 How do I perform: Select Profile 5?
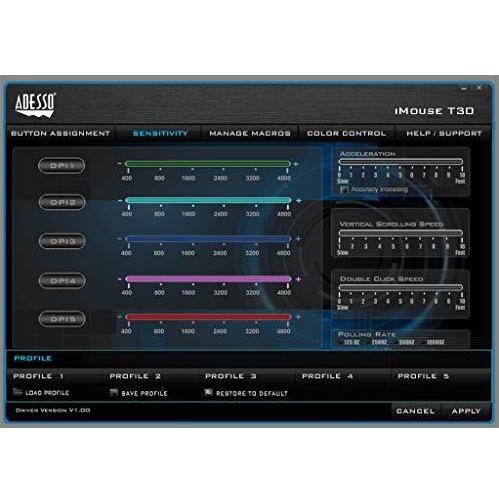tap(423, 376)
